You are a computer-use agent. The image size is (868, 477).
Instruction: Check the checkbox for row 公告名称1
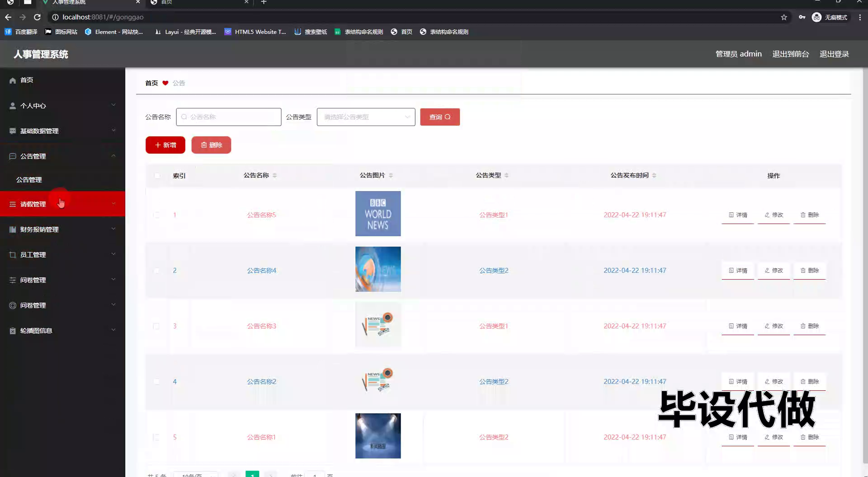tap(156, 437)
